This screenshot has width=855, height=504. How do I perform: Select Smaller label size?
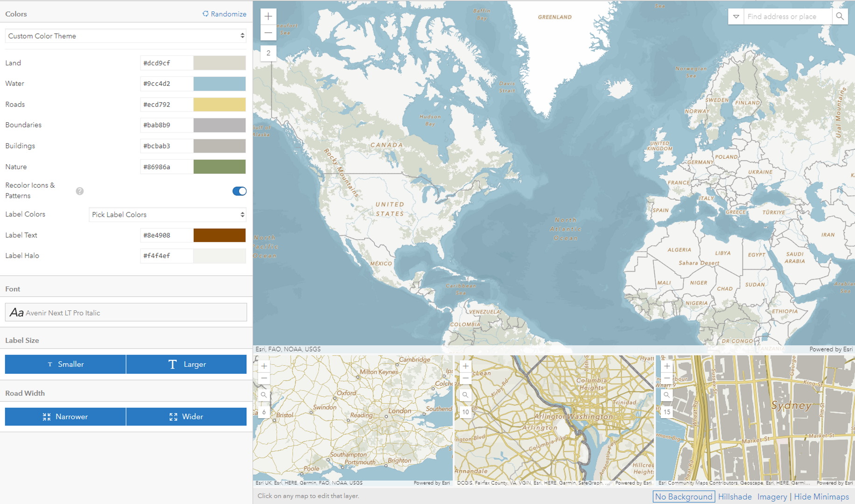pos(65,364)
